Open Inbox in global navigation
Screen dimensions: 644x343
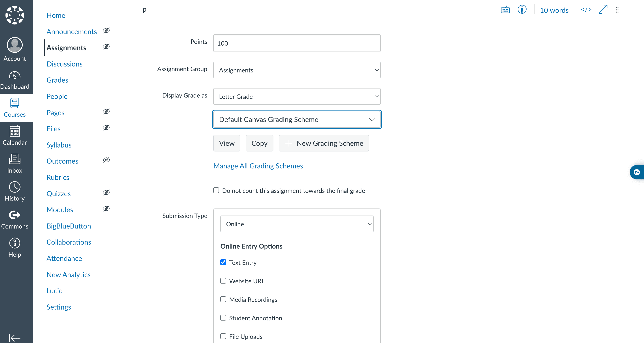15,164
